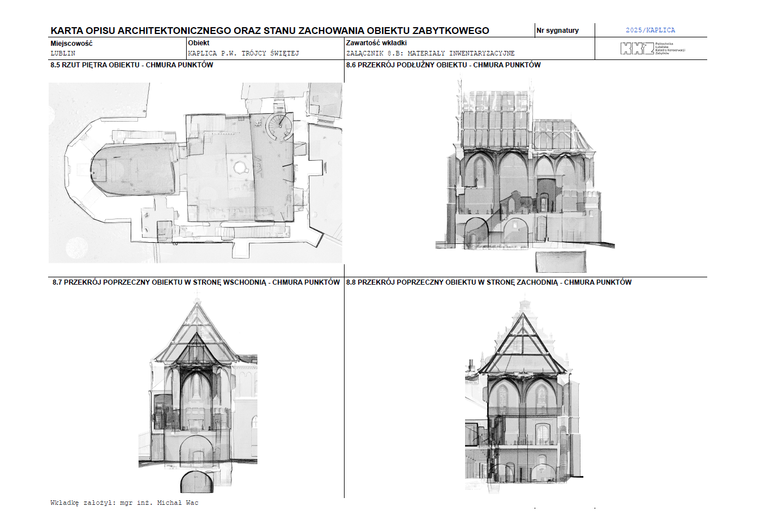Viewport: 757px width, 532px height.
Task: Click the Zawartość wkładki label
Action: pyautogui.click(x=376, y=43)
